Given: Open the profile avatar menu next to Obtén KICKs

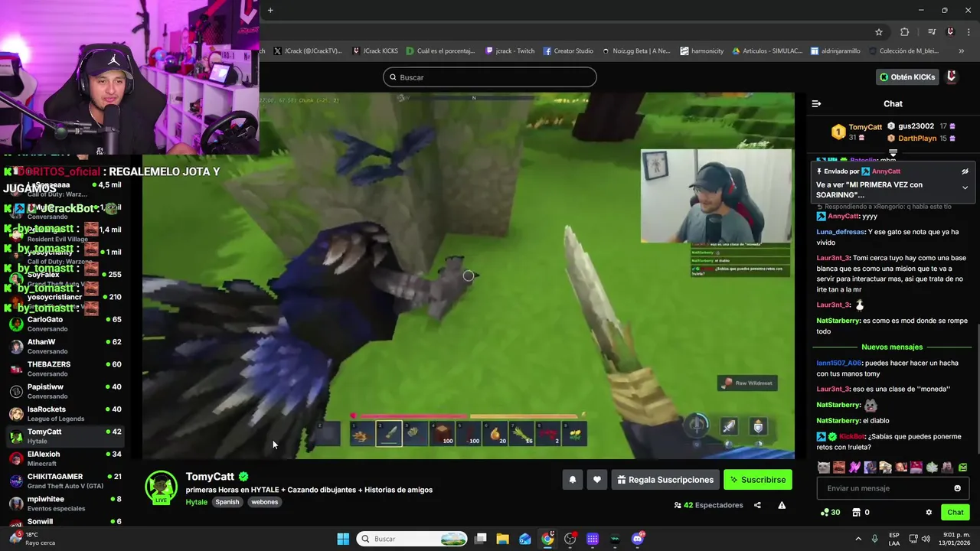Looking at the screenshot, I should [x=952, y=77].
